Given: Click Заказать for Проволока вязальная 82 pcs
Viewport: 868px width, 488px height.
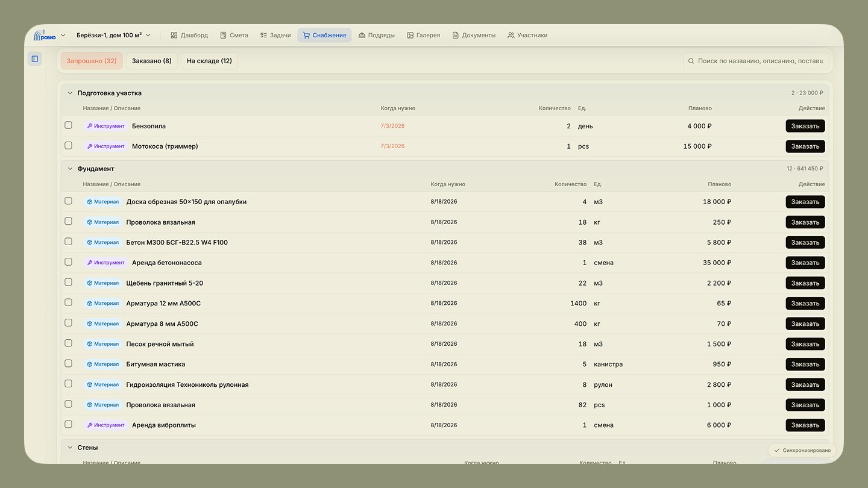Looking at the screenshot, I should [x=805, y=405].
